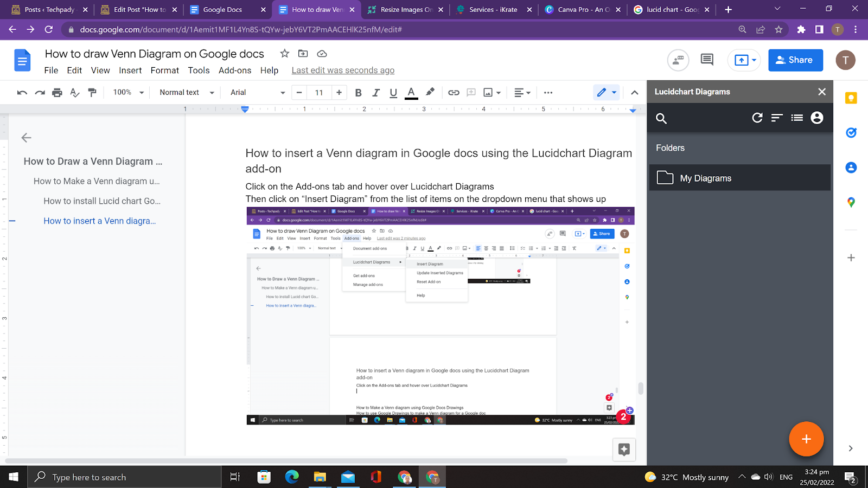
Task: Open the File menu
Action: [51, 70]
